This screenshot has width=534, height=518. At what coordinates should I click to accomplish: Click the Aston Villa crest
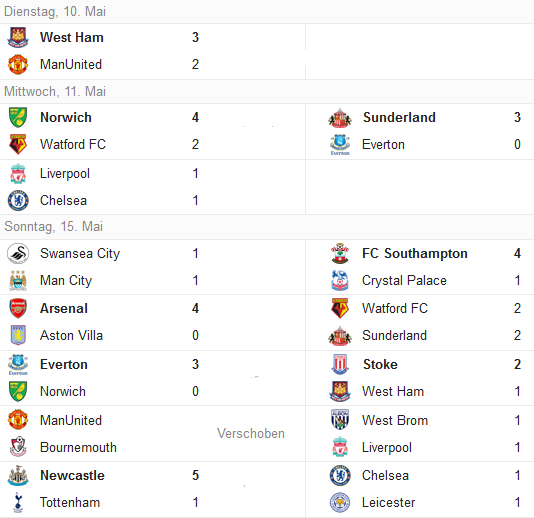pos(18,335)
